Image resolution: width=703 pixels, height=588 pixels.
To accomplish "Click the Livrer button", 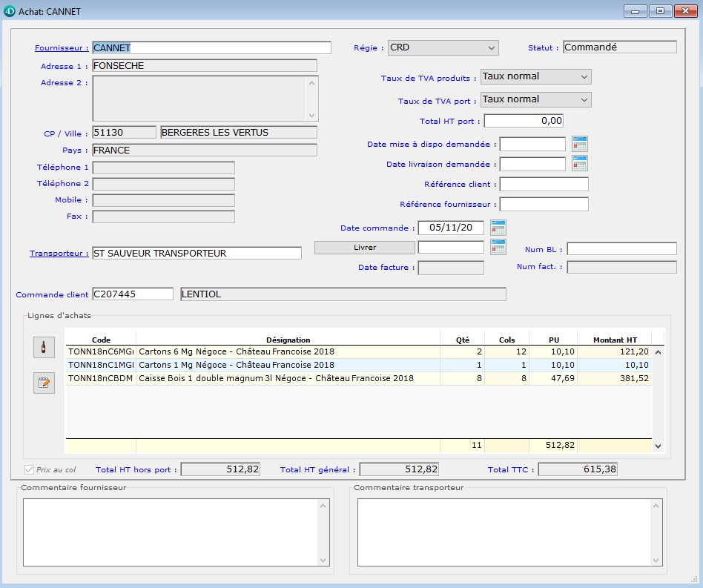I will pyautogui.click(x=364, y=248).
